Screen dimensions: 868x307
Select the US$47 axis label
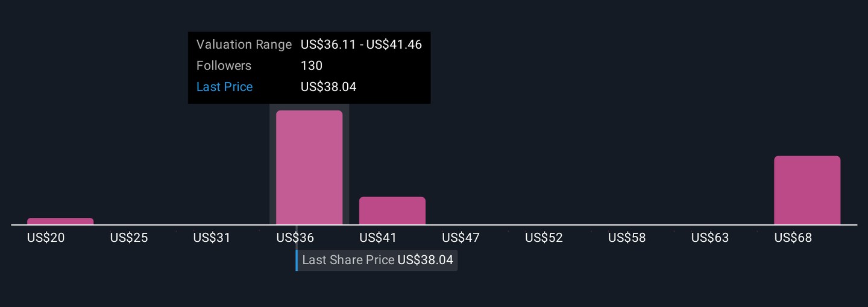coord(461,238)
